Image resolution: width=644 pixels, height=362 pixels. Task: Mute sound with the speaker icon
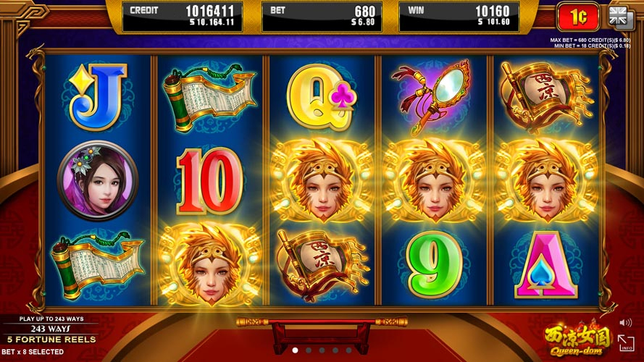pyautogui.click(x=625, y=323)
